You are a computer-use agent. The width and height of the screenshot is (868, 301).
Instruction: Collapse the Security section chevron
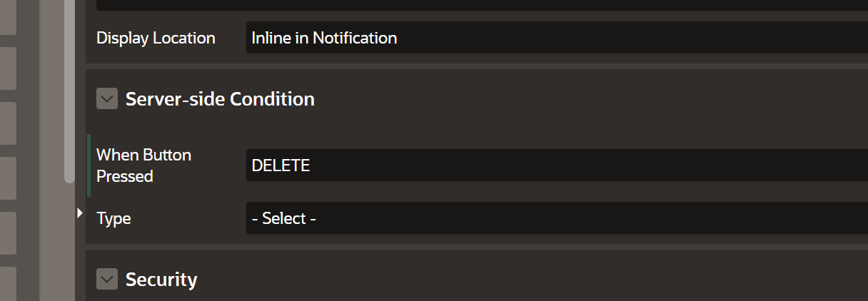[x=107, y=280]
